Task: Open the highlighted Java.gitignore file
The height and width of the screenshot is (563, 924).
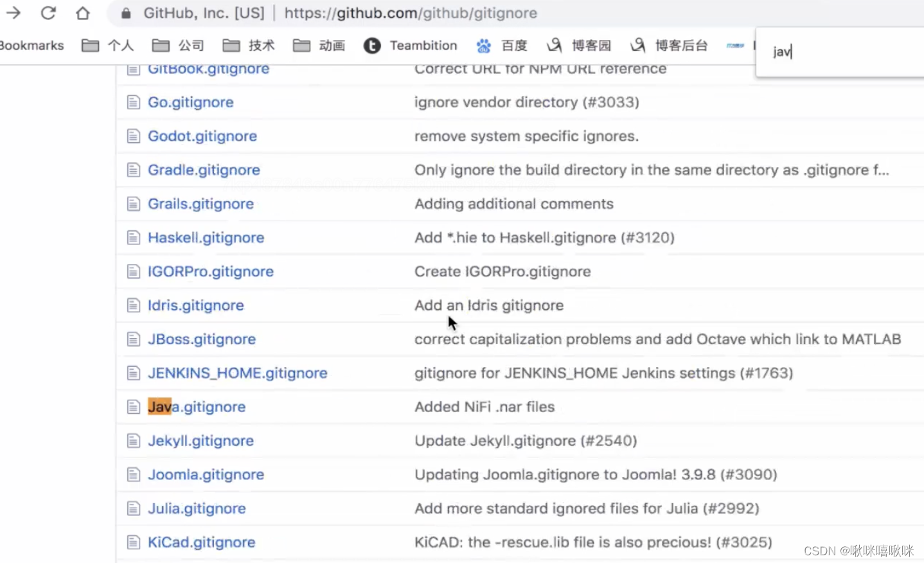Action: click(197, 407)
